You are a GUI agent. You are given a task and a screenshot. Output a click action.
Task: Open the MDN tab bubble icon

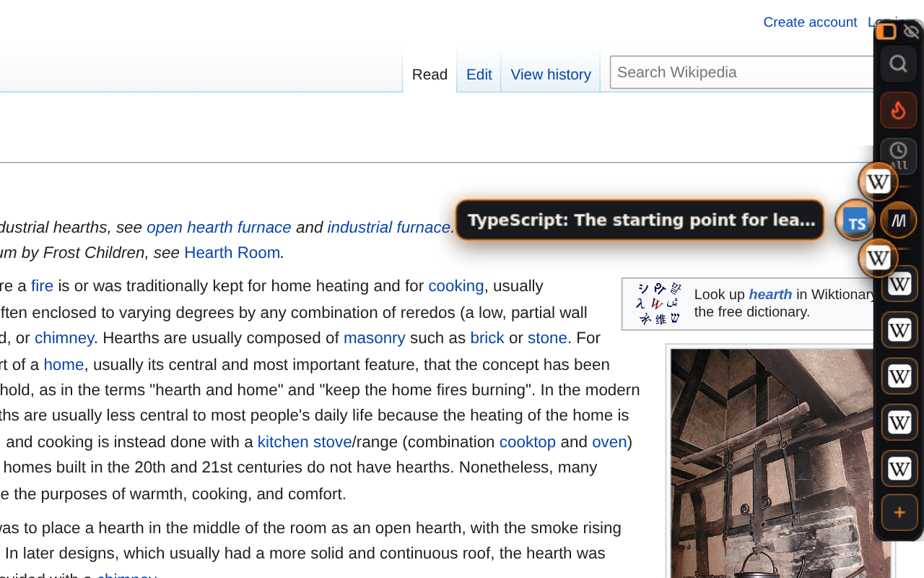[x=899, y=220]
